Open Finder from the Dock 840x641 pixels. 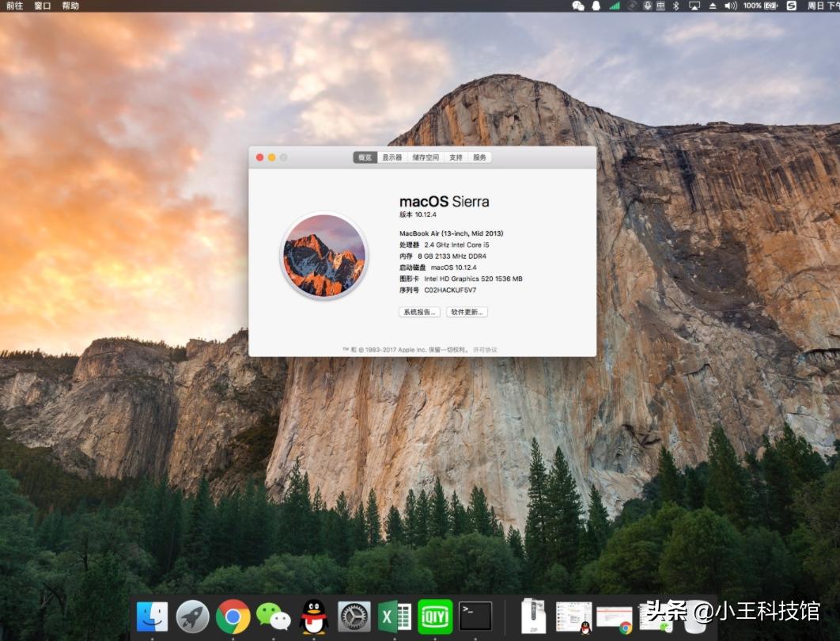pyautogui.click(x=152, y=616)
